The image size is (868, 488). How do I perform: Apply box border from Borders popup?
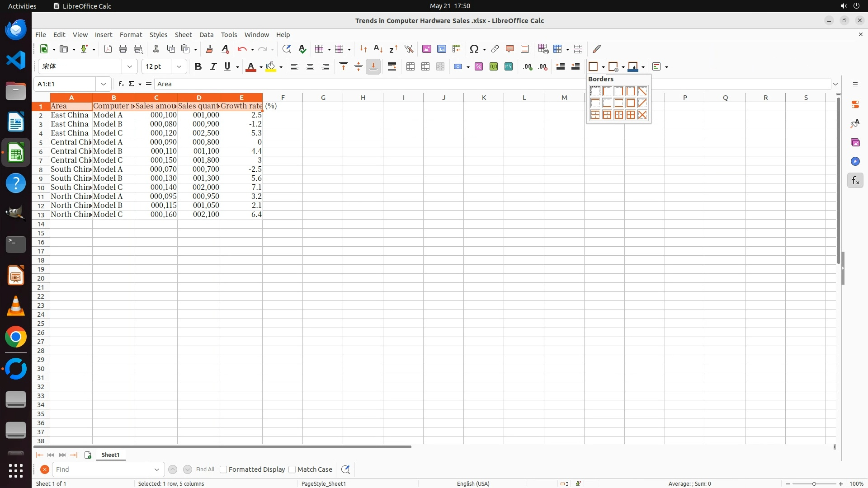[630, 103]
